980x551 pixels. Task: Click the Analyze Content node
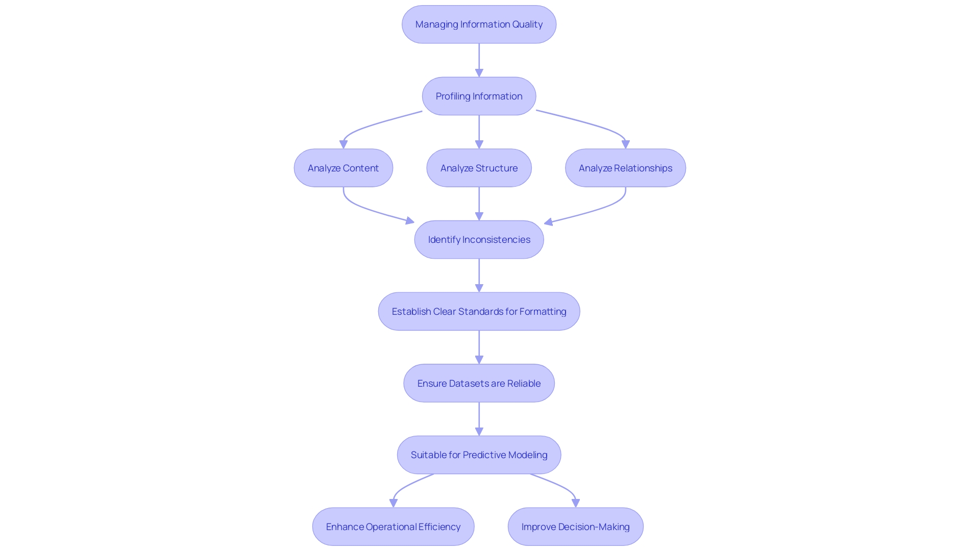(344, 167)
